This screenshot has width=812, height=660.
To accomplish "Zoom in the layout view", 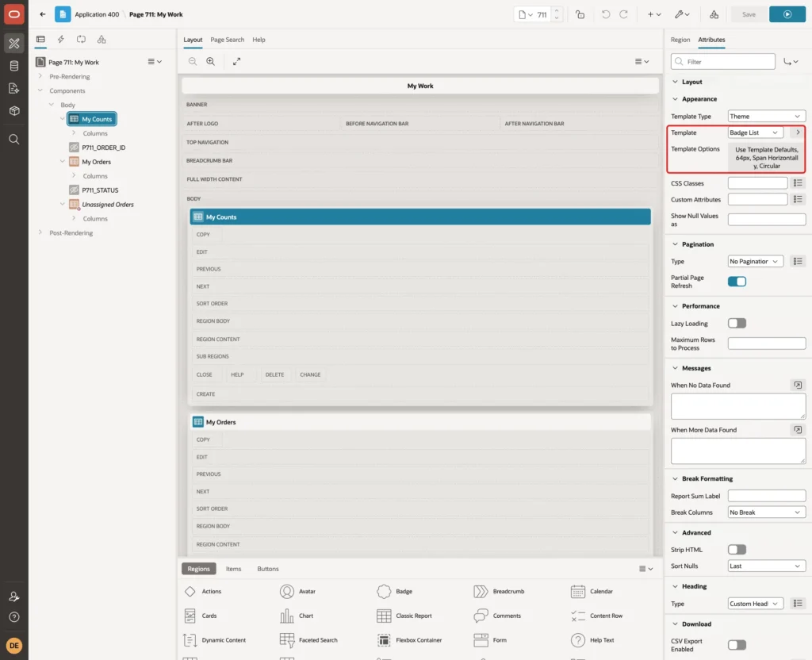I will (x=211, y=61).
